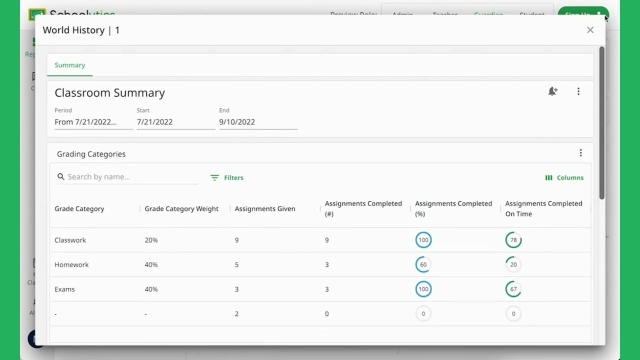The image size is (640, 360).
Task: Open the Columns chooser
Action: pos(564,178)
